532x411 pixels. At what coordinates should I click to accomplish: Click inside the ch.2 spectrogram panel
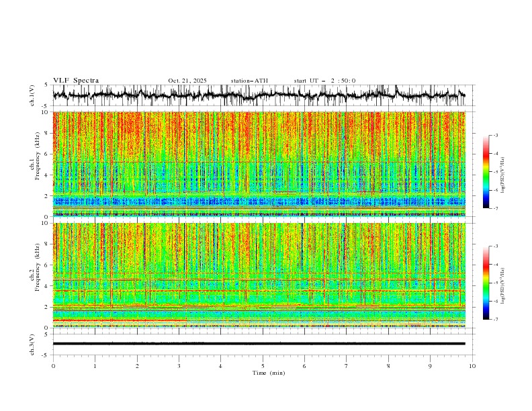point(259,275)
